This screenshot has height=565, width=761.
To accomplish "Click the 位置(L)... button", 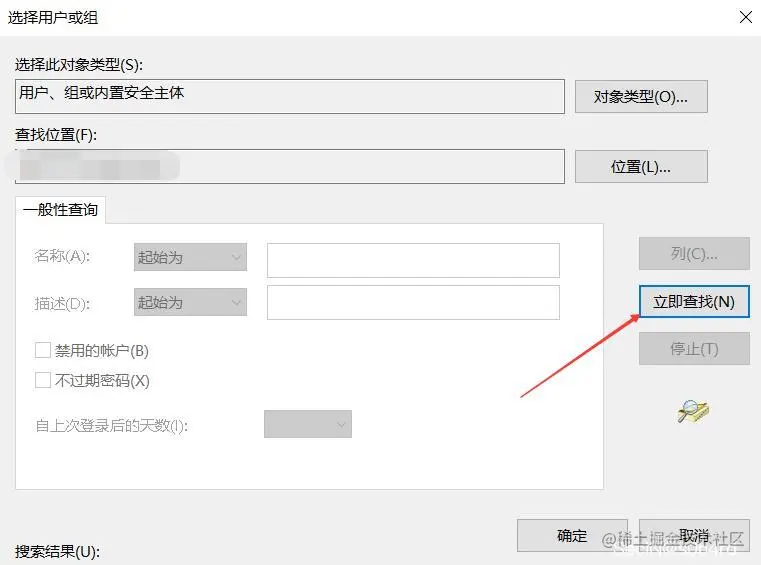I will pyautogui.click(x=641, y=166).
